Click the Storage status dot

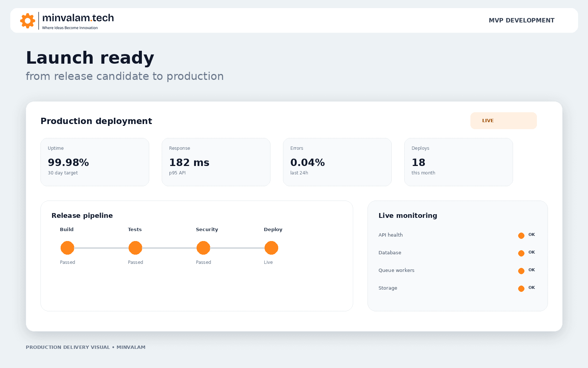[521, 289]
